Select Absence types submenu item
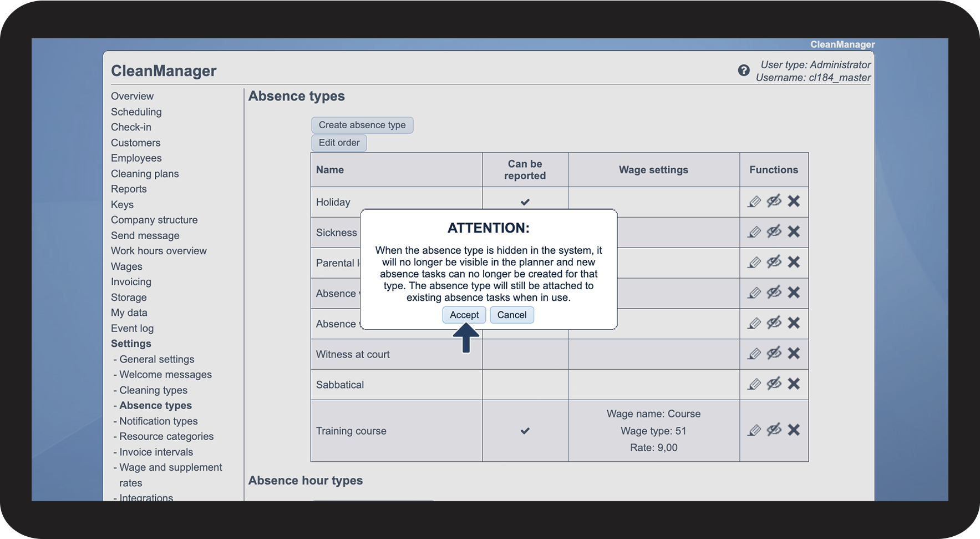This screenshot has height=539, width=980. point(155,406)
